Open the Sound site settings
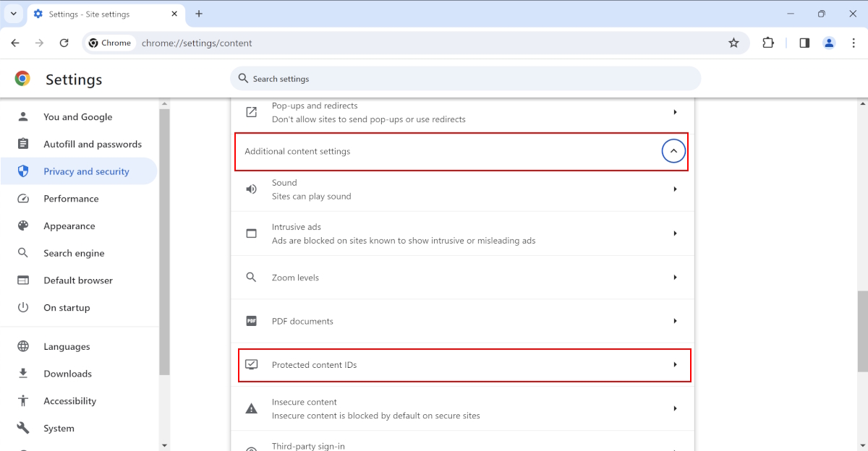The width and height of the screenshot is (868, 451). coord(462,189)
